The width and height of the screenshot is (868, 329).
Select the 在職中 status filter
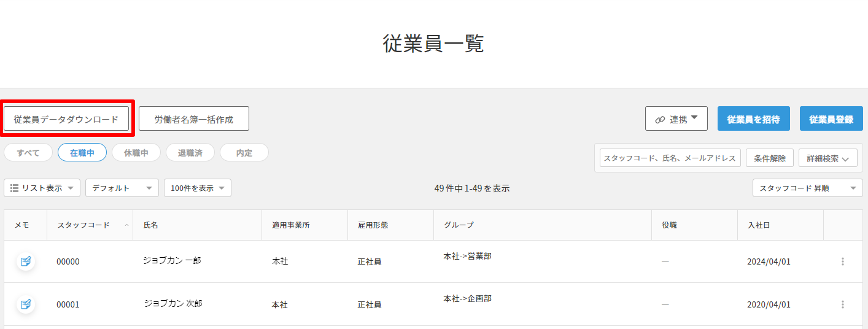pyautogui.click(x=82, y=153)
